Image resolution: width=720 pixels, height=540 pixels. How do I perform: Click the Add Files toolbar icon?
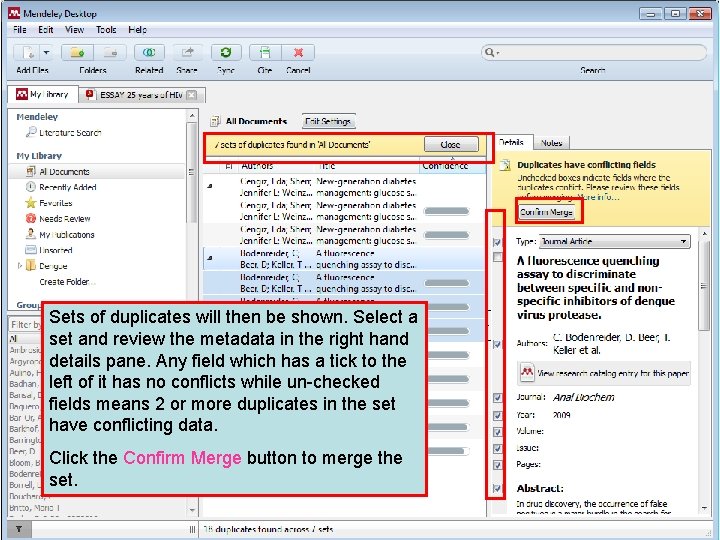(x=28, y=53)
